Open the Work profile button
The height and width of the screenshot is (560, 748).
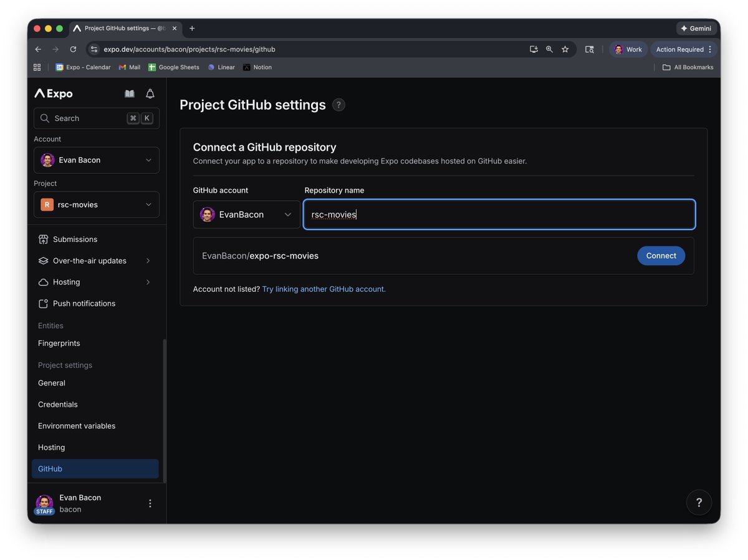[628, 49]
